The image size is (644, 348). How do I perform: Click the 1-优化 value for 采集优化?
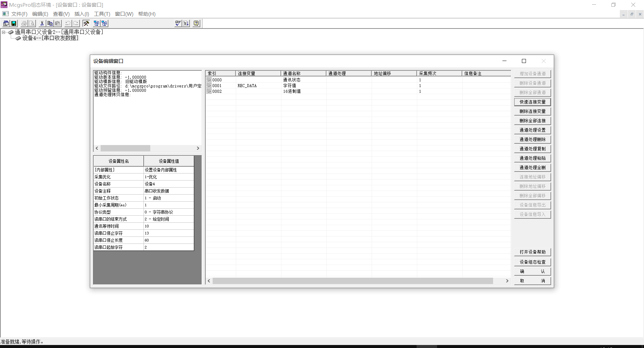click(169, 177)
